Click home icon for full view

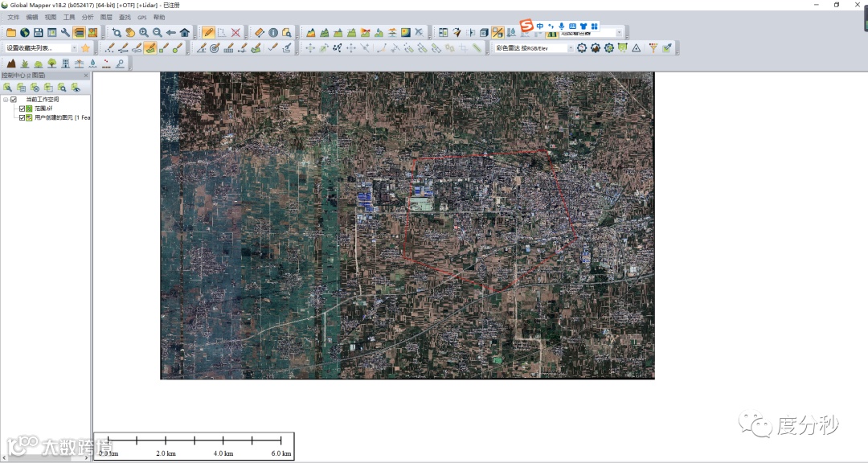tap(184, 33)
